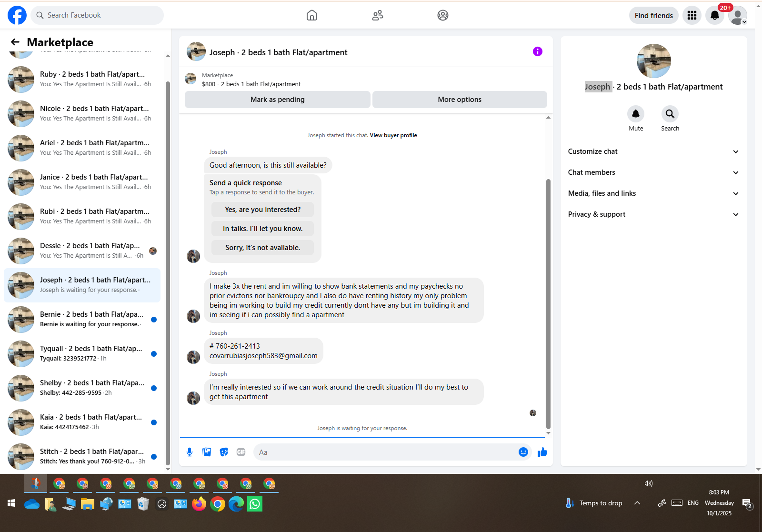Open Dessie's conversation in the list
The image size is (762, 532).
point(82,251)
